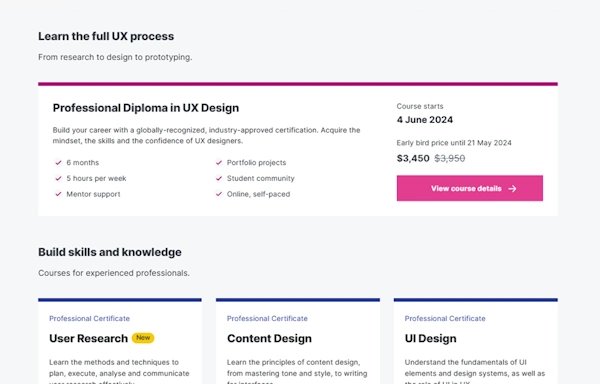Click the User Research card description text
This screenshot has height=384, width=600.
click(x=119, y=371)
